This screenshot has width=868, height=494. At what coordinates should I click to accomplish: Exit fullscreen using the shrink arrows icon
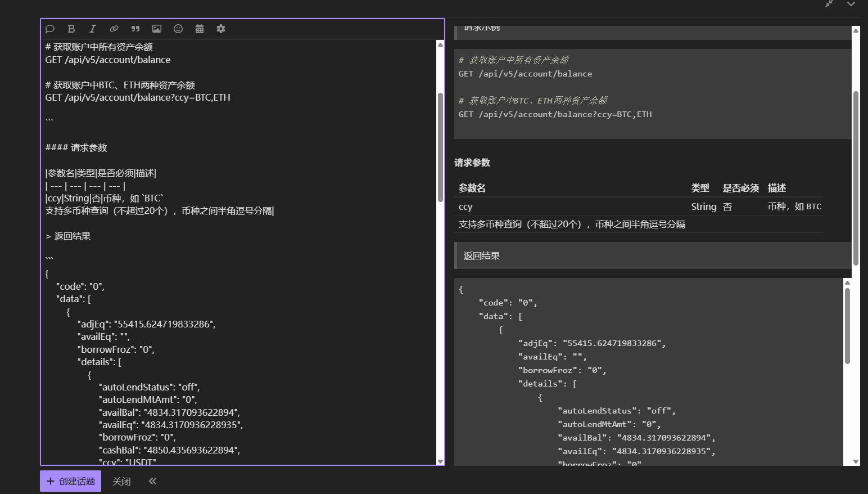pyautogui.click(x=829, y=4)
